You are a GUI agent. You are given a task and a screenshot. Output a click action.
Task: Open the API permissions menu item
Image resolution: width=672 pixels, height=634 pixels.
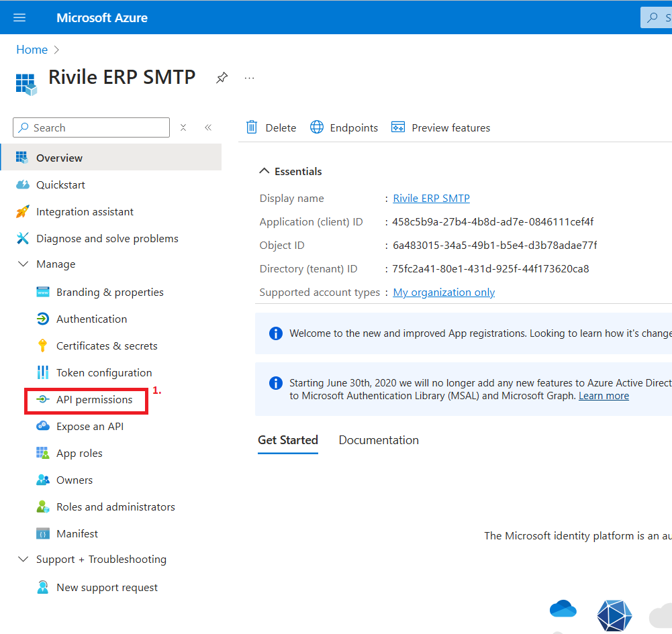[x=94, y=400]
